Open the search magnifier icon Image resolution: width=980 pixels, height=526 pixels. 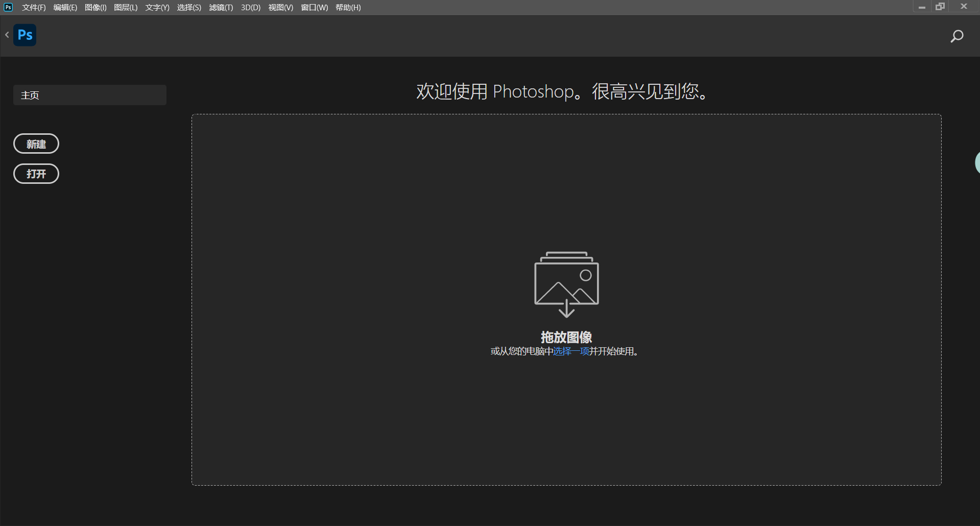click(957, 36)
